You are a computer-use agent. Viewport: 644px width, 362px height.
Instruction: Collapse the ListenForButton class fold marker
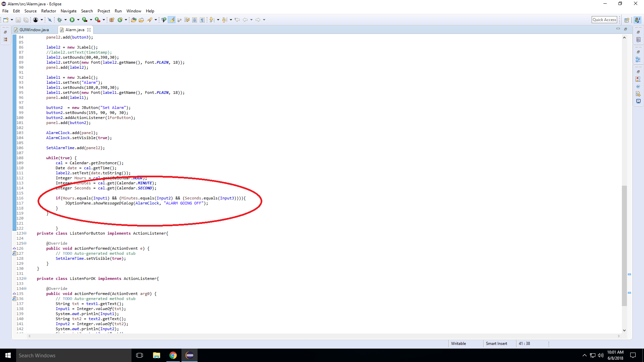point(25,233)
